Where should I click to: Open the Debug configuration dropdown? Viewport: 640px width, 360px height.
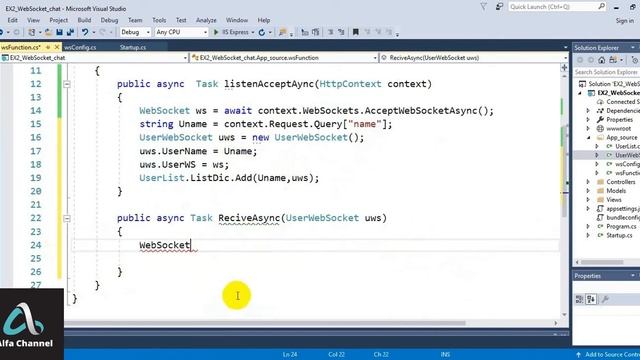pyautogui.click(x=148, y=32)
